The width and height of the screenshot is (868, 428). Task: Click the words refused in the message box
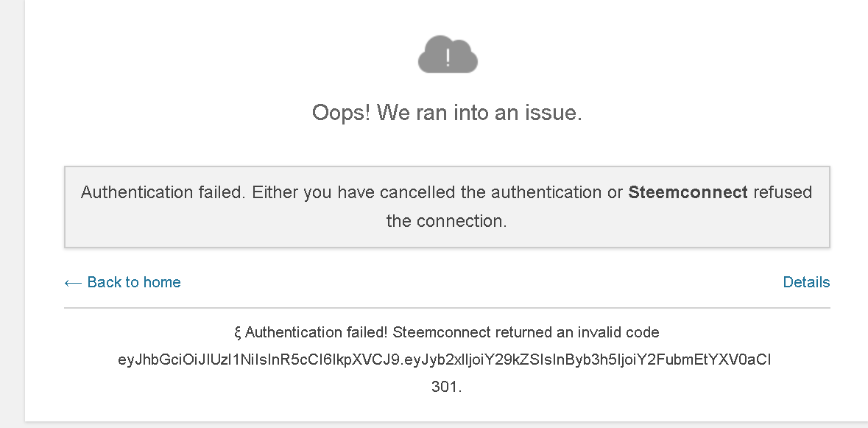[x=783, y=192]
